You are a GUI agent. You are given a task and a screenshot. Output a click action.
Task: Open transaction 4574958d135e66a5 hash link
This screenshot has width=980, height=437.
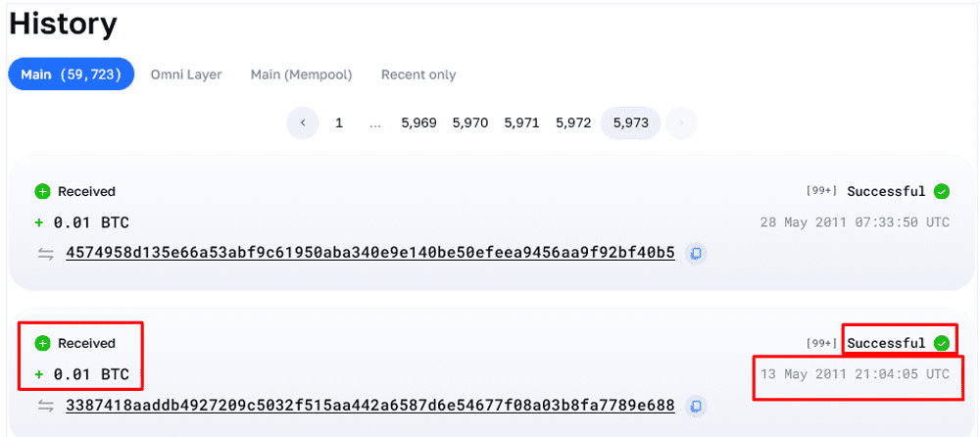tap(370, 253)
